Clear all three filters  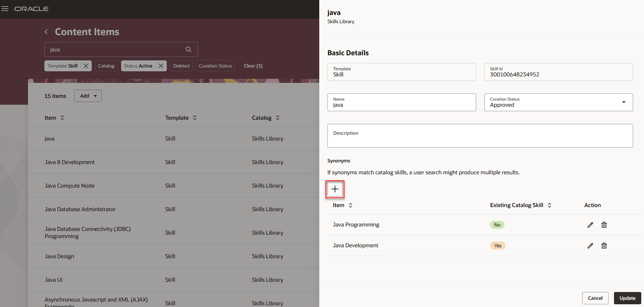[253, 66]
